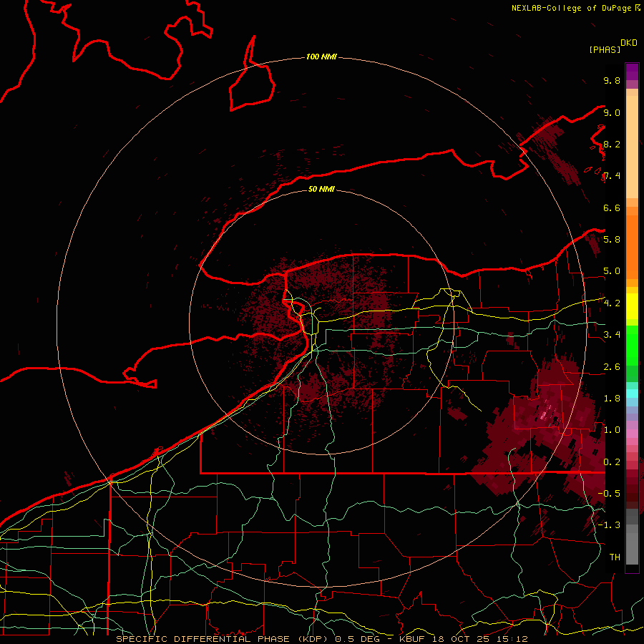Select the orange band near 5.8

point(632,240)
